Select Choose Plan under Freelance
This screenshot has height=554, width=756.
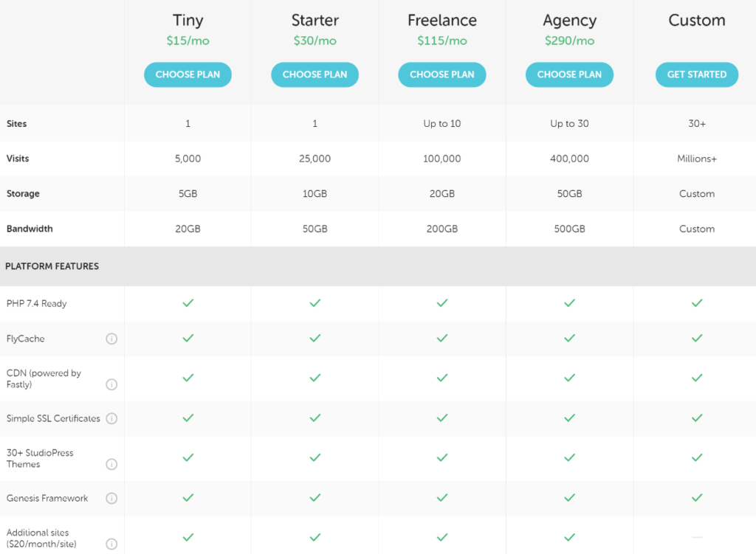(x=442, y=75)
